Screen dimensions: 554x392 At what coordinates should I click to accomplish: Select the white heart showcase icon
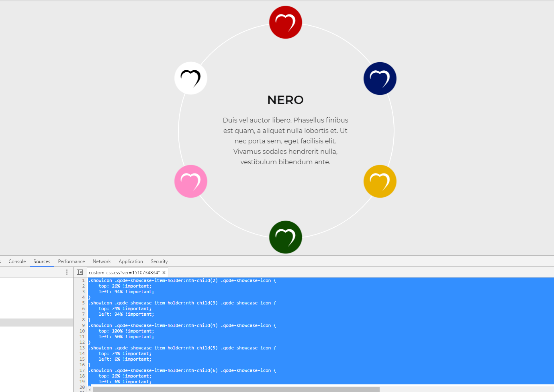coord(191,78)
